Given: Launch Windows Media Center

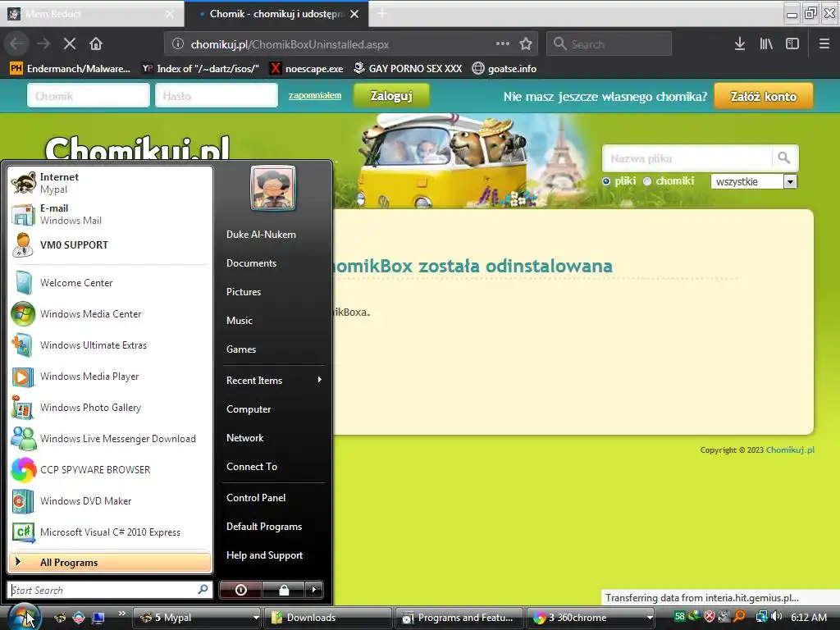Looking at the screenshot, I should pos(110,314).
